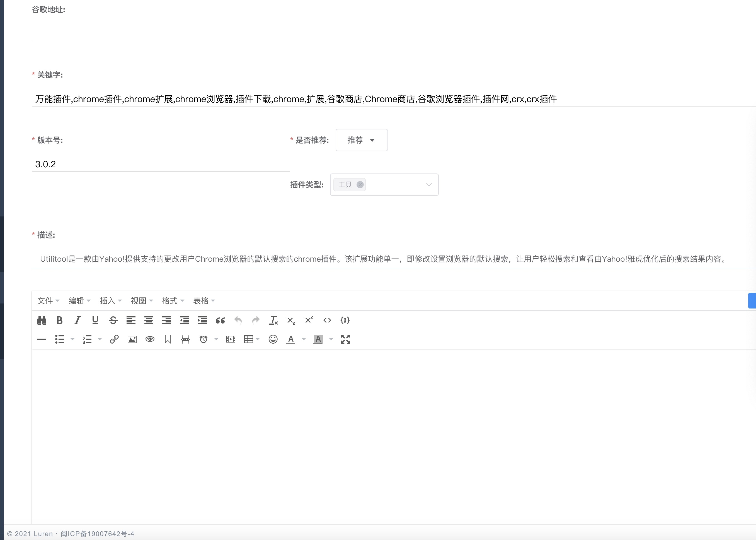
Task: Insert image into editor
Action: tap(132, 339)
